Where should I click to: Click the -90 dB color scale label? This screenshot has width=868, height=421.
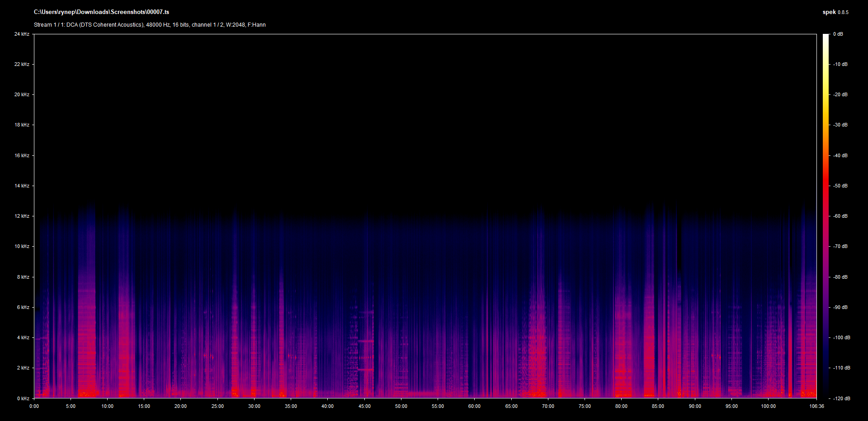pyautogui.click(x=840, y=307)
